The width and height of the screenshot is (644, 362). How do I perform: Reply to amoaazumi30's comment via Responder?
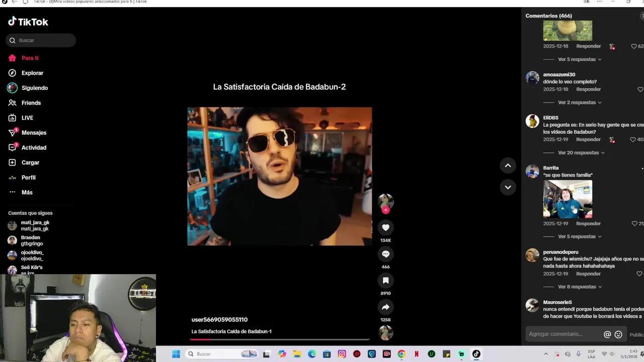pos(588,89)
